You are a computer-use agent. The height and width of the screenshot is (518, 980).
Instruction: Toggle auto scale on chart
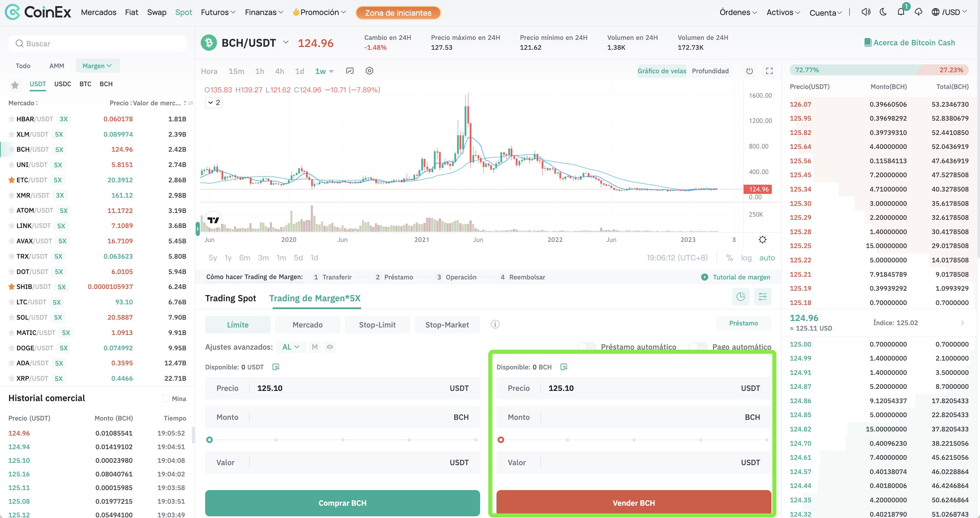point(767,258)
